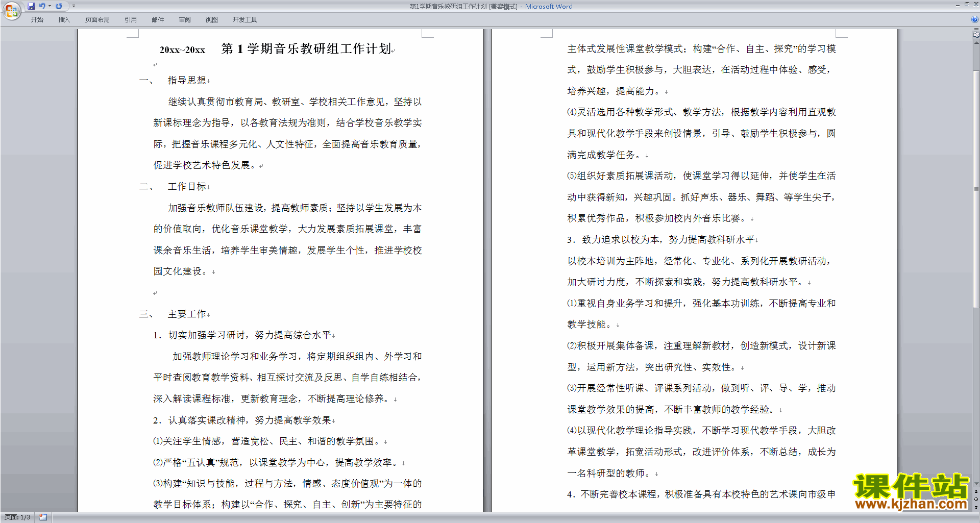The image size is (980, 523).
Task: Click the line 1. 切实加强学习研讨
Action: click(242, 335)
